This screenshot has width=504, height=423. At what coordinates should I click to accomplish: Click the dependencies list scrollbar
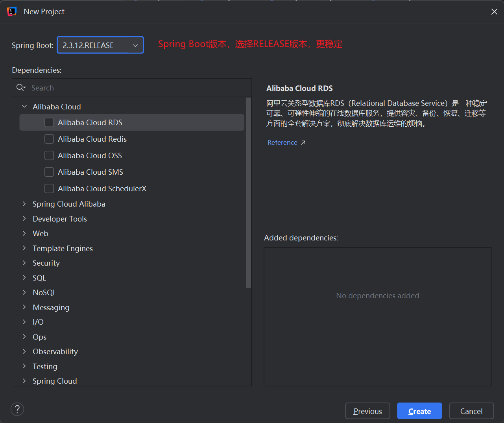point(248,193)
